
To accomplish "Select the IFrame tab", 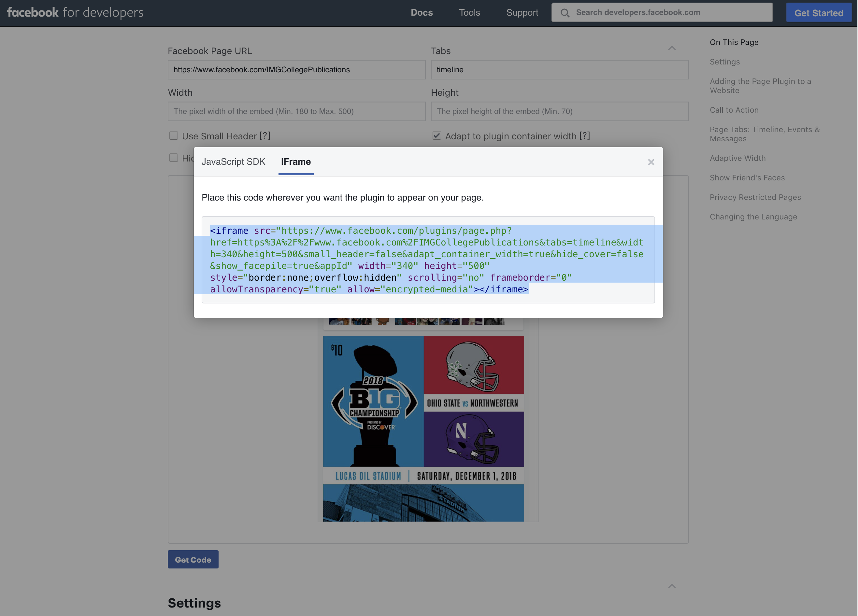I will pyautogui.click(x=295, y=162).
